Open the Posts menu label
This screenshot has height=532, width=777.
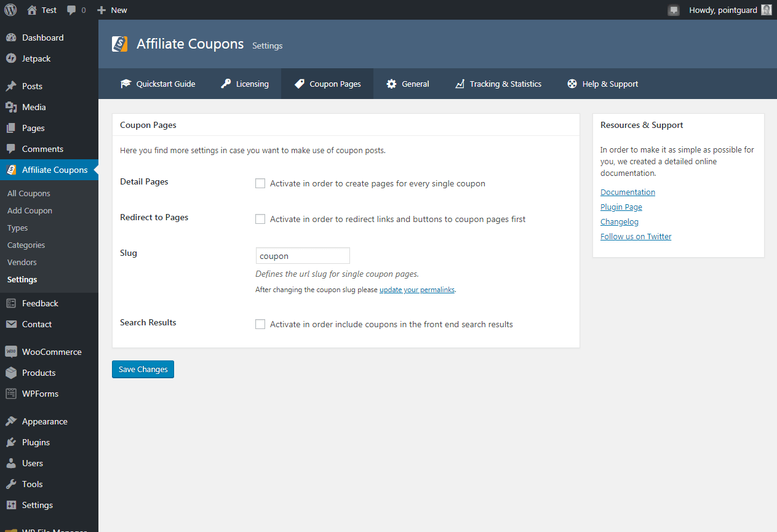tap(32, 86)
